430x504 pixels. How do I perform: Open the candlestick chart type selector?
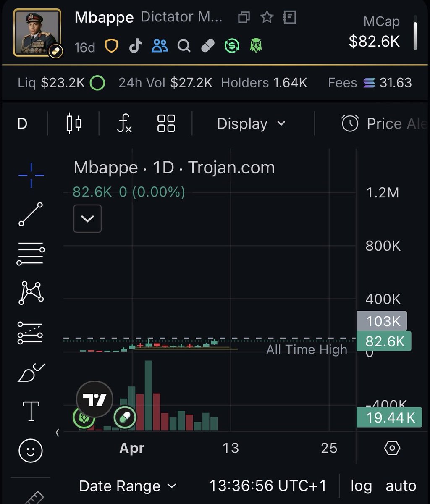tap(74, 123)
